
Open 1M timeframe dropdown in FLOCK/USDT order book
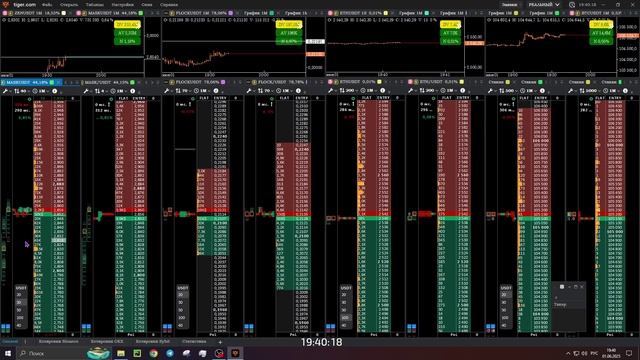pyautogui.click(x=284, y=91)
